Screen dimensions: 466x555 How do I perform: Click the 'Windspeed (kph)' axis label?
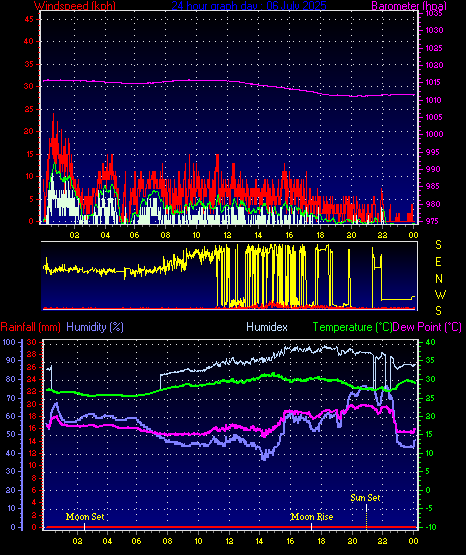tap(75, 6)
